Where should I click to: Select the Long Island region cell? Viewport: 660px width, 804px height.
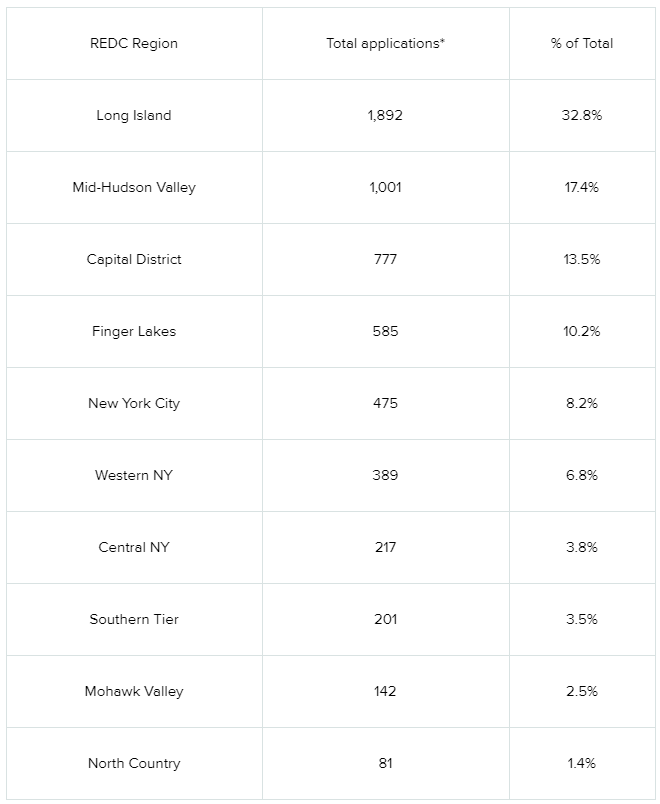pyautogui.click(x=134, y=115)
